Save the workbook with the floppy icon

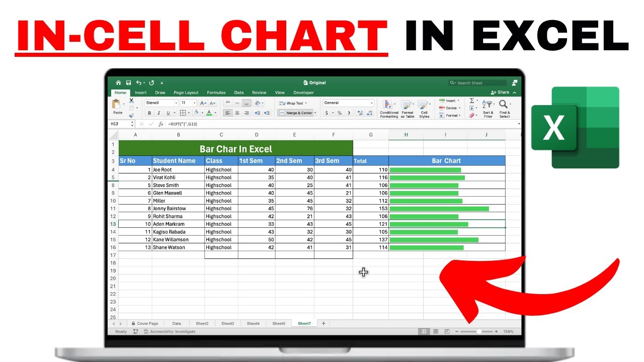click(x=128, y=83)
